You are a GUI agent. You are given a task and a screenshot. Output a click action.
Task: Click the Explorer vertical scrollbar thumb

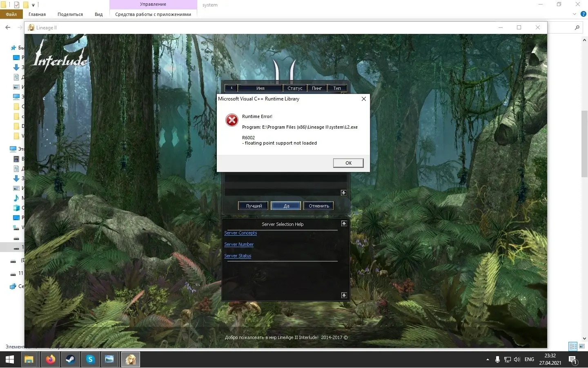click(584, 143)
